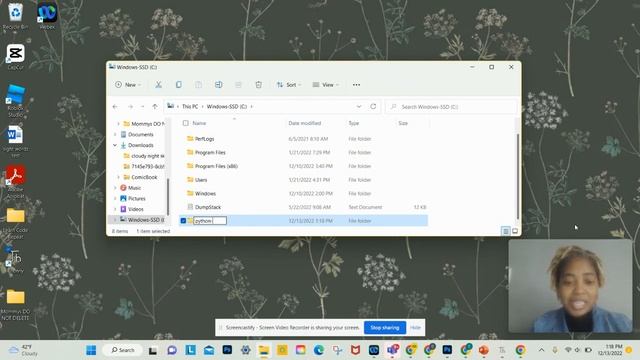Select the PerfLogs folder row

(303, 139)
